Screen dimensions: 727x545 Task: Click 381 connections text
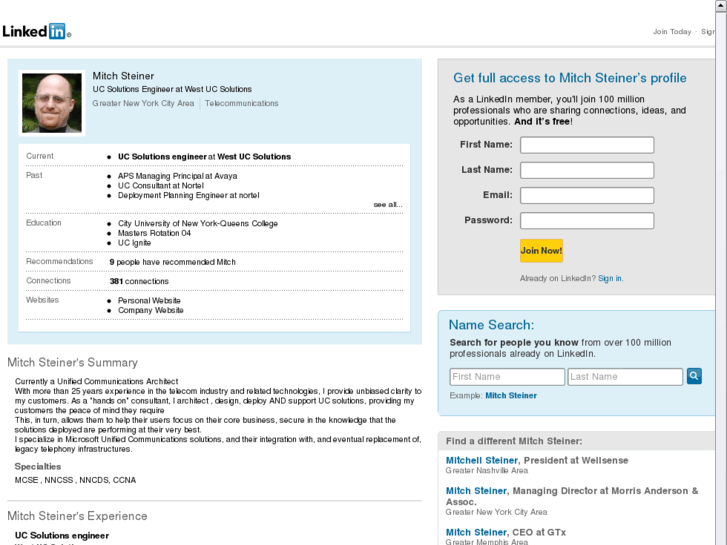click(139, 281)
